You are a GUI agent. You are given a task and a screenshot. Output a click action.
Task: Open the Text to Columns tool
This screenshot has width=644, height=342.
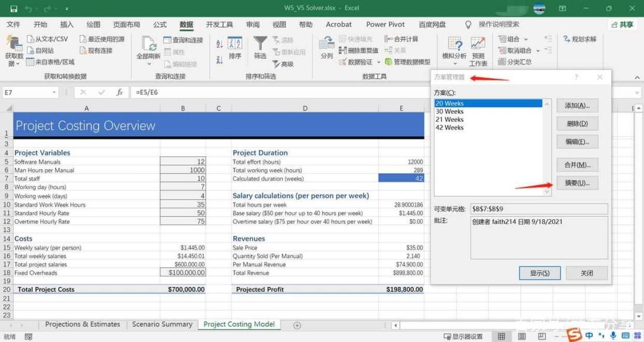[x=327, y=47]
